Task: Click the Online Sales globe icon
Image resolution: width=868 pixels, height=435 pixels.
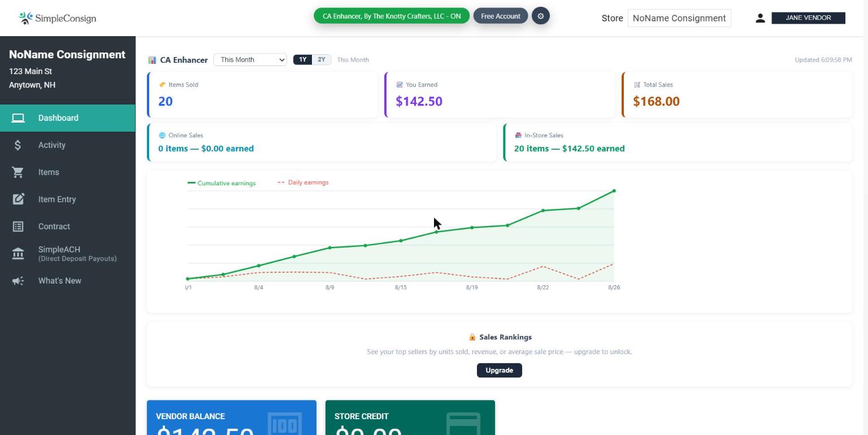Action: click(162, 136)
